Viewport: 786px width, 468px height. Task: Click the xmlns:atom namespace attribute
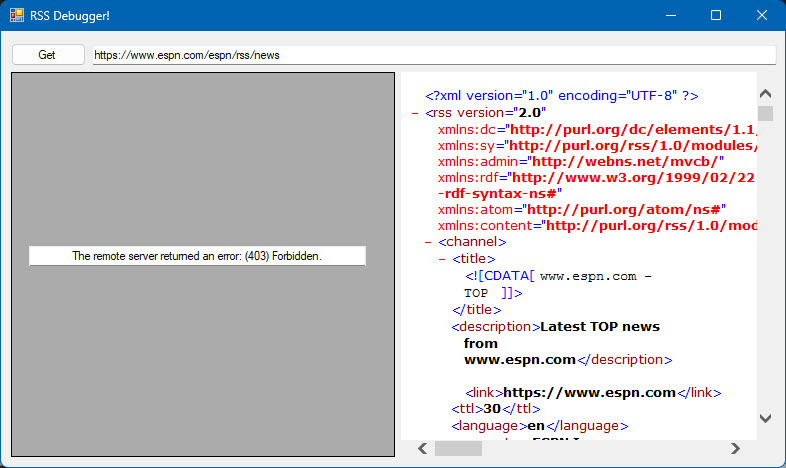[x=582, y=210]
